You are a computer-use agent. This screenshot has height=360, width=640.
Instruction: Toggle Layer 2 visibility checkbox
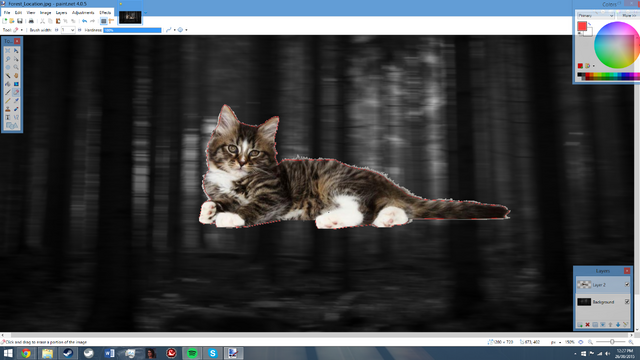coord(627,284)
